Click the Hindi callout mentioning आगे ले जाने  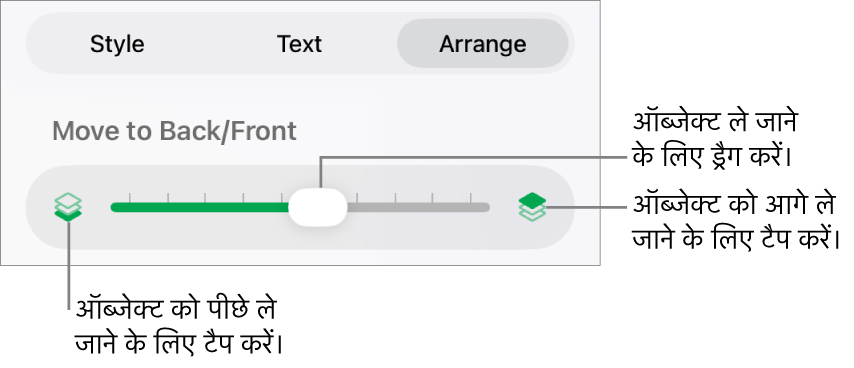tap(736, 222)
